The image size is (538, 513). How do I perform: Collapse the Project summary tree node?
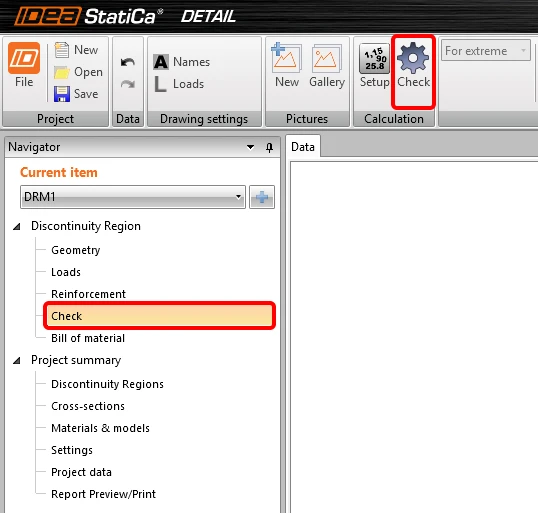click(16, 361)
